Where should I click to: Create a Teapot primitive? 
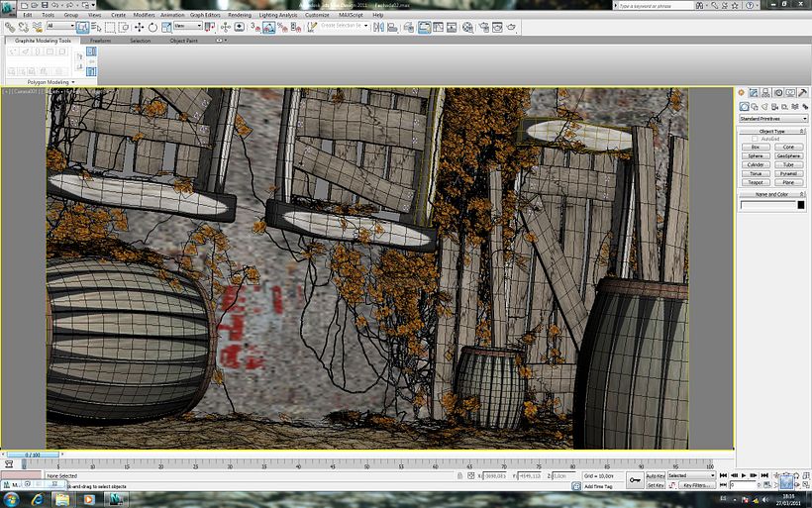click(x=757, y=182)
